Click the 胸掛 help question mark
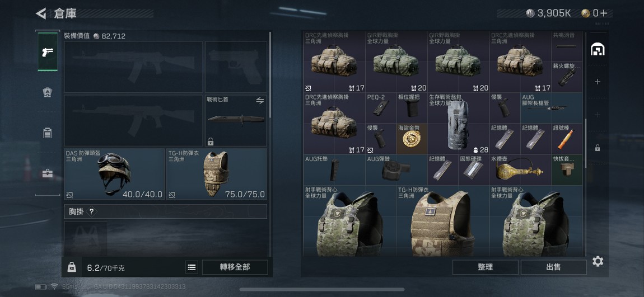 pos(92,211)
